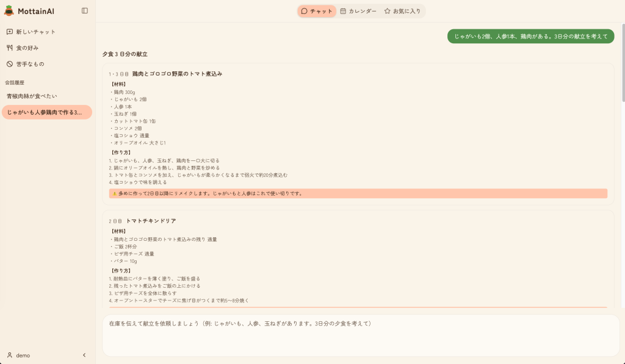This screenshot has height=364, width=625.
Task: Click ingredient line 鶏肉 300g
Action: (123, 92)
